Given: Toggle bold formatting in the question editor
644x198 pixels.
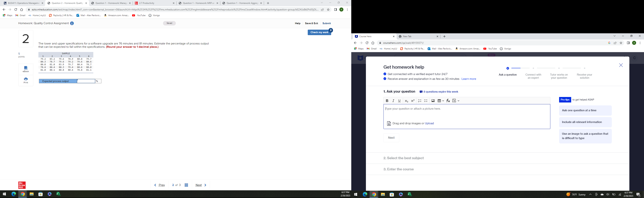Looking at the screenshot, I should click(x=387, y=101).
